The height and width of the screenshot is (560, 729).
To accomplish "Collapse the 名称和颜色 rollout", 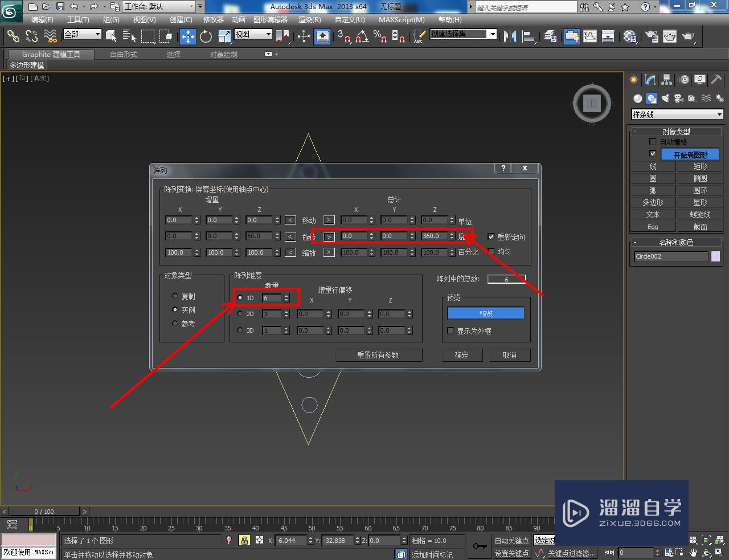I will (x=676, y=242).
